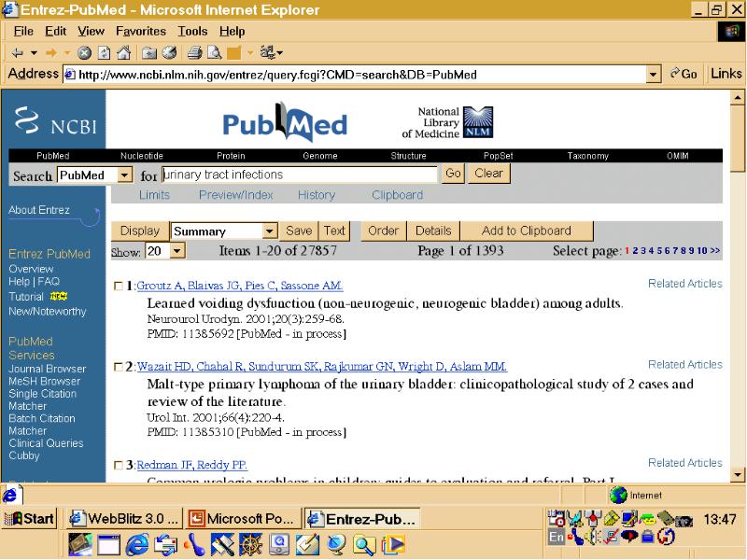The height and width of the screenshot is (560, 747).
Task: Click the ship wheel icon in quick launch
Action: 250,544
